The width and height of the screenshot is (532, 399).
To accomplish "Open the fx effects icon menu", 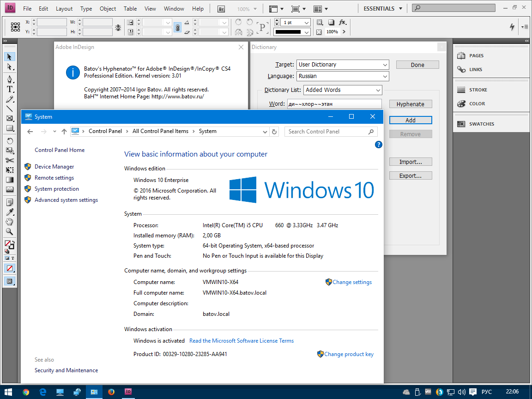I will click(343, 22).
